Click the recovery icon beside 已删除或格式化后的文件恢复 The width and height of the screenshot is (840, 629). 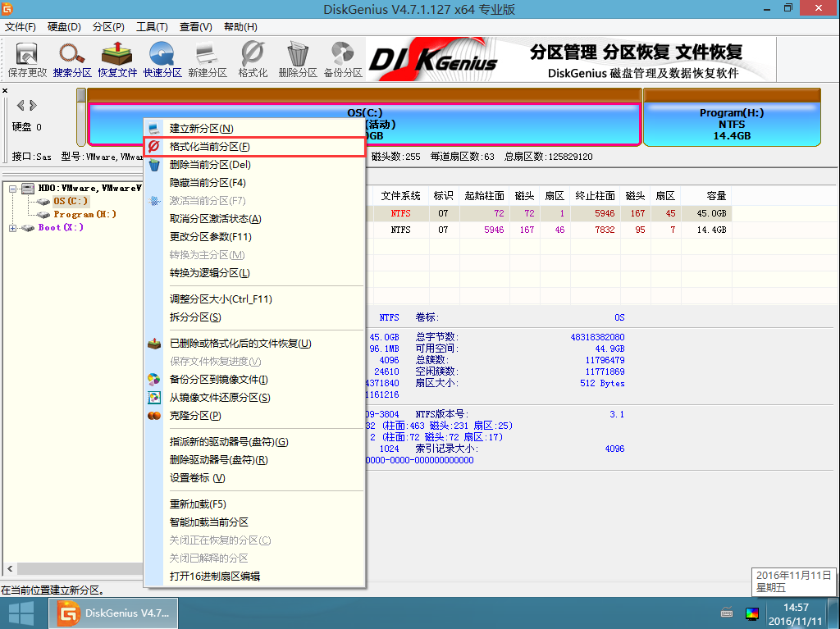pos(154,344)
